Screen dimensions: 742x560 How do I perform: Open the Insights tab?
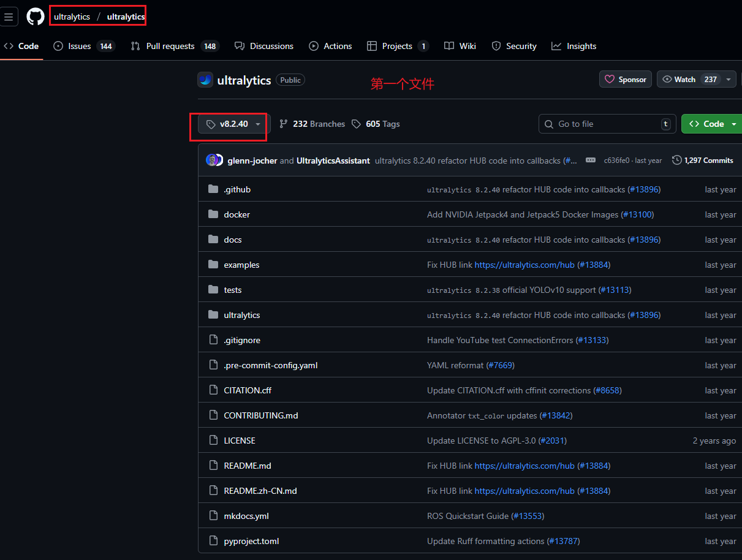coord(574,46)
